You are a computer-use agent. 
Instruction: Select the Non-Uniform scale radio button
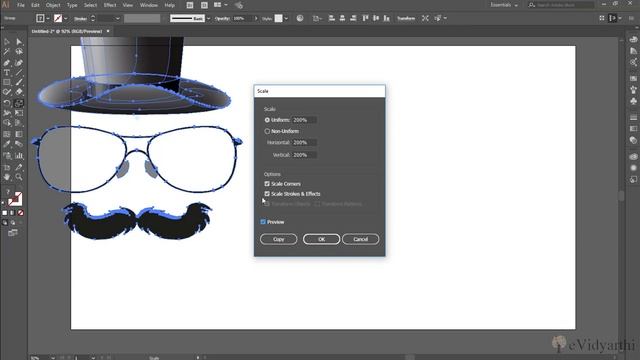click(267, 131)
